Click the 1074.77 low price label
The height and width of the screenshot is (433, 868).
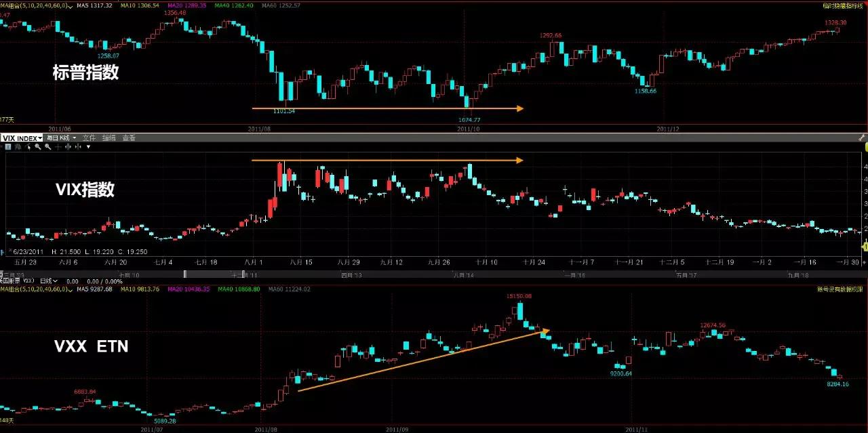[469, 119]
